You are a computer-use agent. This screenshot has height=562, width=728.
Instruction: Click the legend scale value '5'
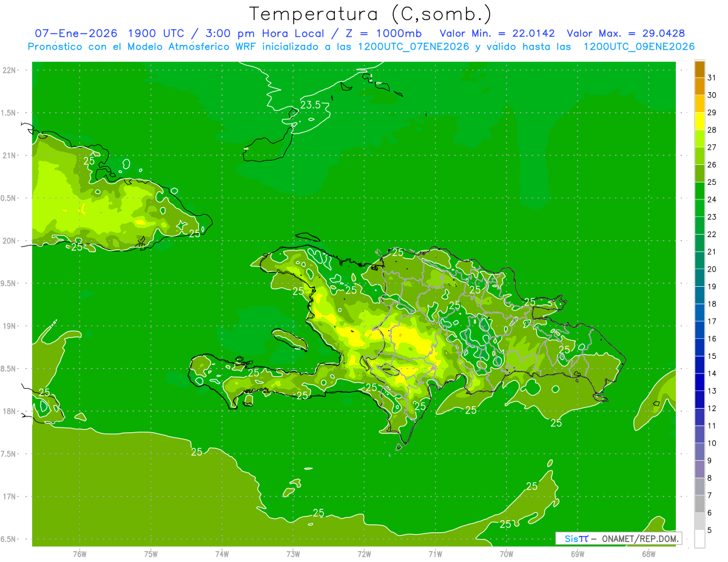pyautogui.click(x=710, y=530)
